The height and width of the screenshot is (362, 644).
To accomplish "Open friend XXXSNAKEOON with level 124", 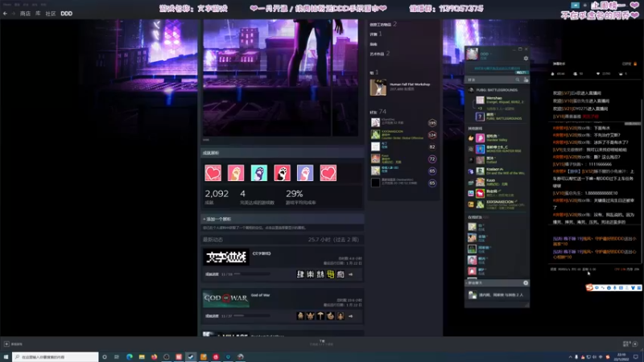I will point(403,134).
